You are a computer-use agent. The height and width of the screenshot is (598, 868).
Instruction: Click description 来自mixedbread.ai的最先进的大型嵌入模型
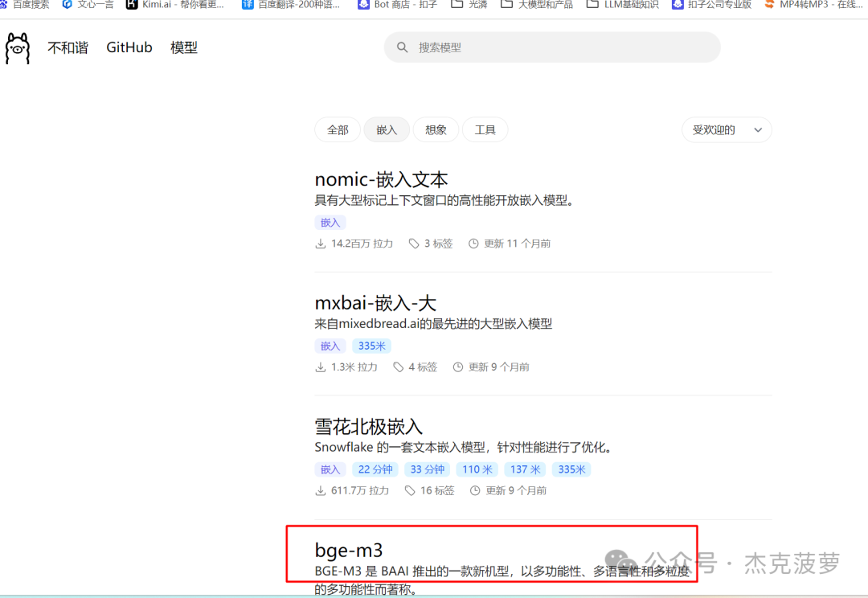click(433, 324)
